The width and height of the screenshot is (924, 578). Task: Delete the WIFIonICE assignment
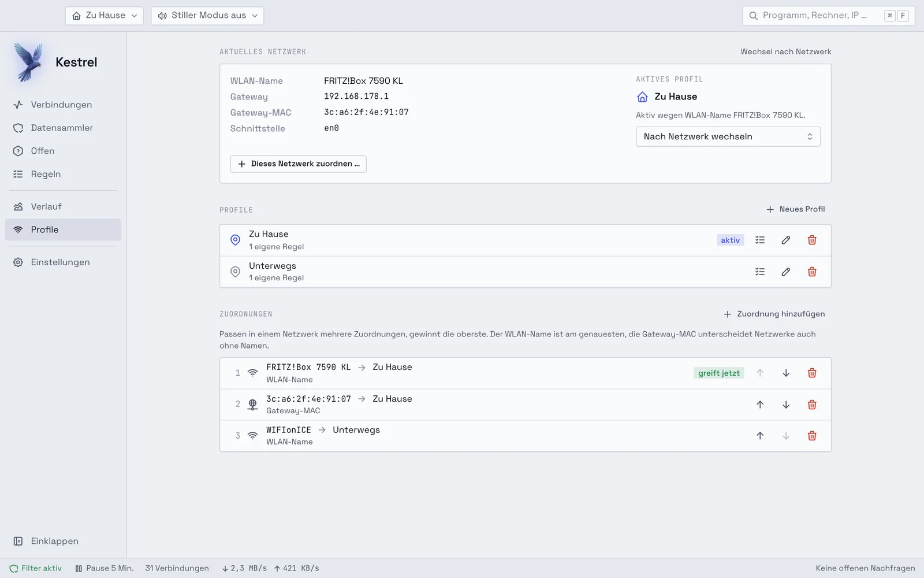pyautogui.click(x=812, y=436)
